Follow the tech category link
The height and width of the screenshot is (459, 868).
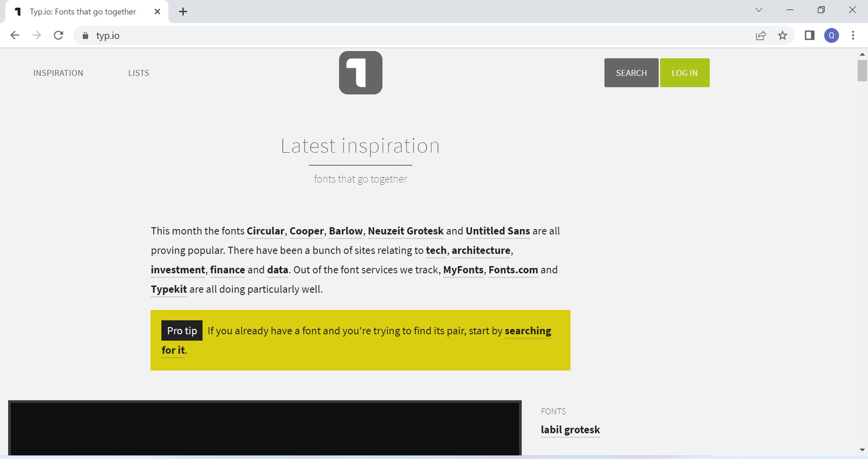coord(436,250)
